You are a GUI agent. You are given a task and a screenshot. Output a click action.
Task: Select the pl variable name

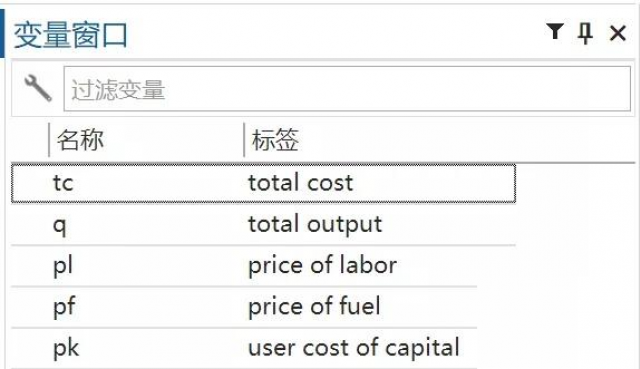click(x=63, y=266)
